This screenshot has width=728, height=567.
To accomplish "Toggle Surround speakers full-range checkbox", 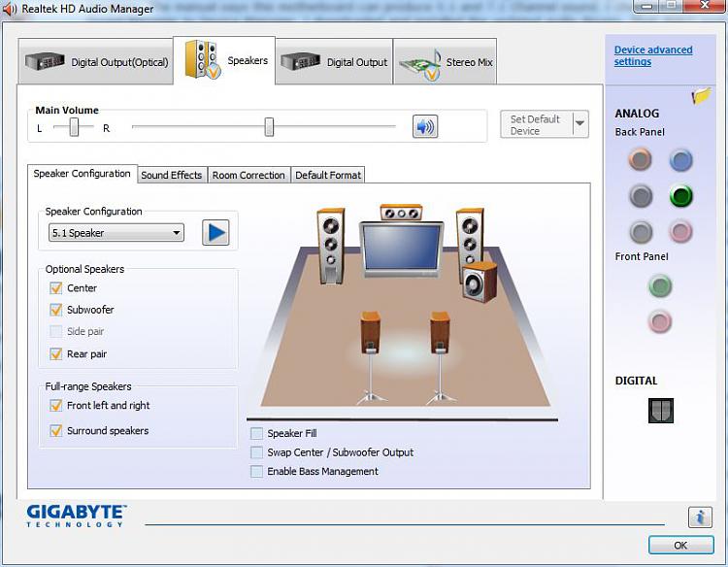I will [55, 430].
